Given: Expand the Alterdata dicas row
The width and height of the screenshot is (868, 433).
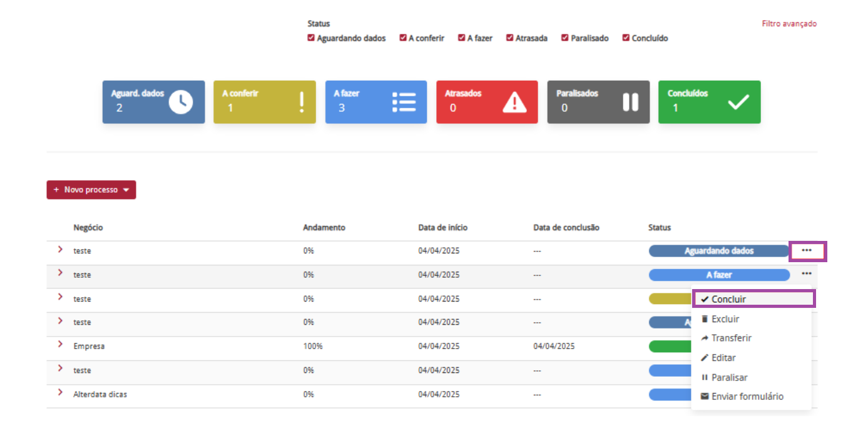Looking at the screenshot, I should click(60, 393).
